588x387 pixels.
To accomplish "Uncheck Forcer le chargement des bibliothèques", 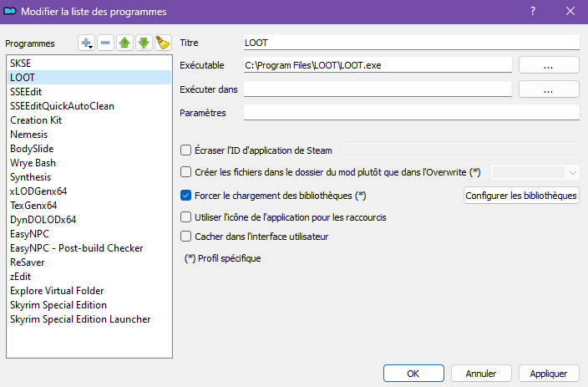I will (185, 196).
